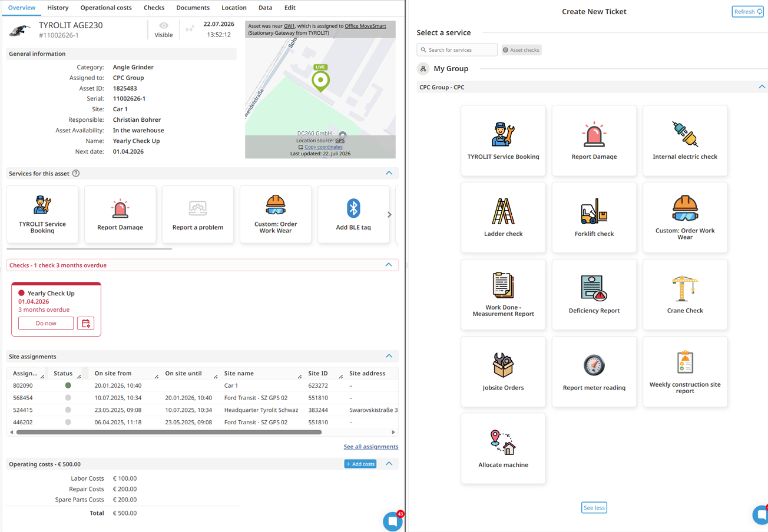Open Weekly construction site report service
Image resolution: width=768 pixels, height=532 pixels.
[x=685, y=371]
